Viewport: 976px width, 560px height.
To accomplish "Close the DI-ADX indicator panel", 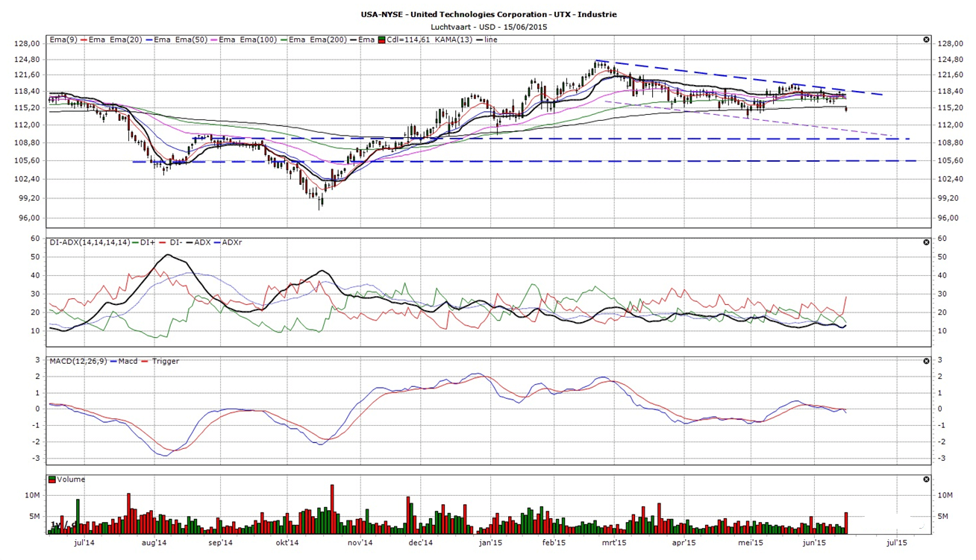I will coord(926,242).
